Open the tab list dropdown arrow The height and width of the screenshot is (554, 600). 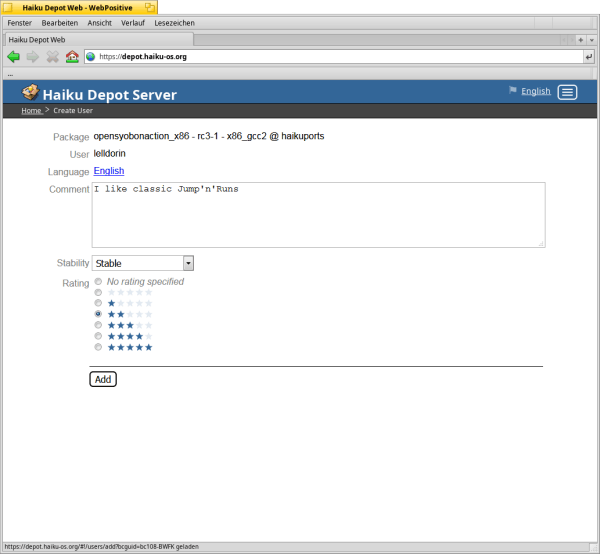click(x=593, y=39)
